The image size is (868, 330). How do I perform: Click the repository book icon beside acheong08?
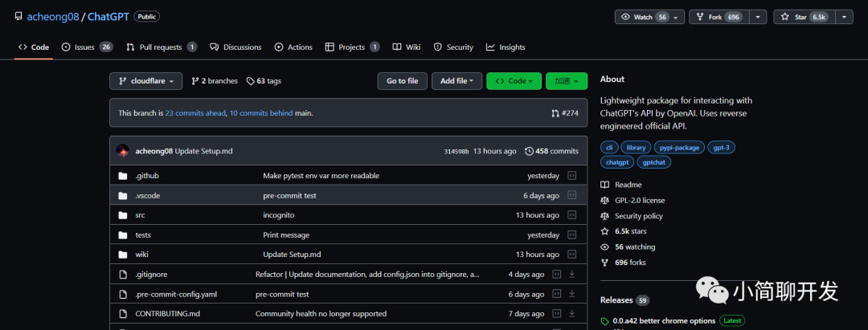click(18, 17)
